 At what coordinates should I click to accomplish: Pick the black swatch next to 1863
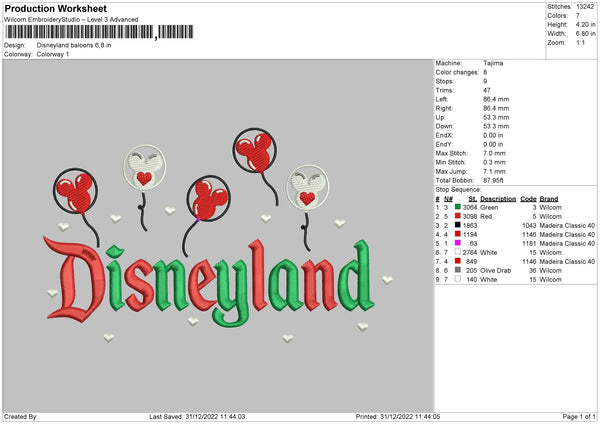[457, 225]
